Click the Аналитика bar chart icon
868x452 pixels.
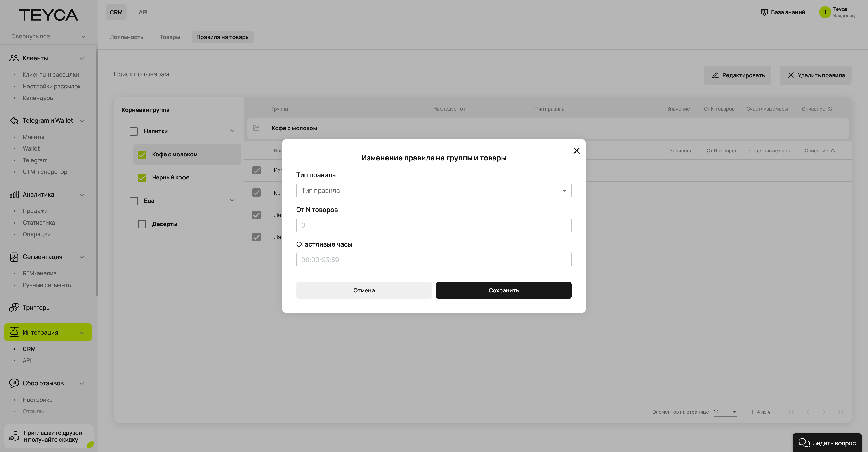[14, 195]
